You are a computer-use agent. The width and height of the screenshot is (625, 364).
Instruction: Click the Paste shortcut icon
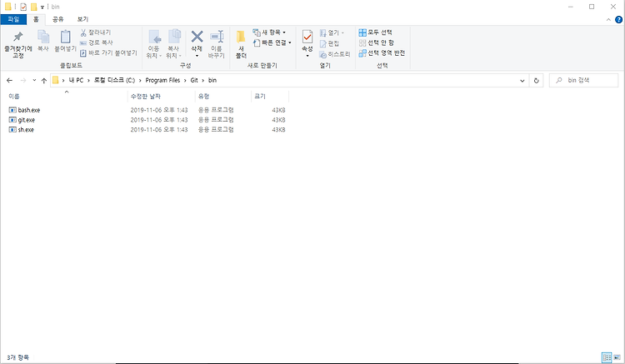pos(82,53)
